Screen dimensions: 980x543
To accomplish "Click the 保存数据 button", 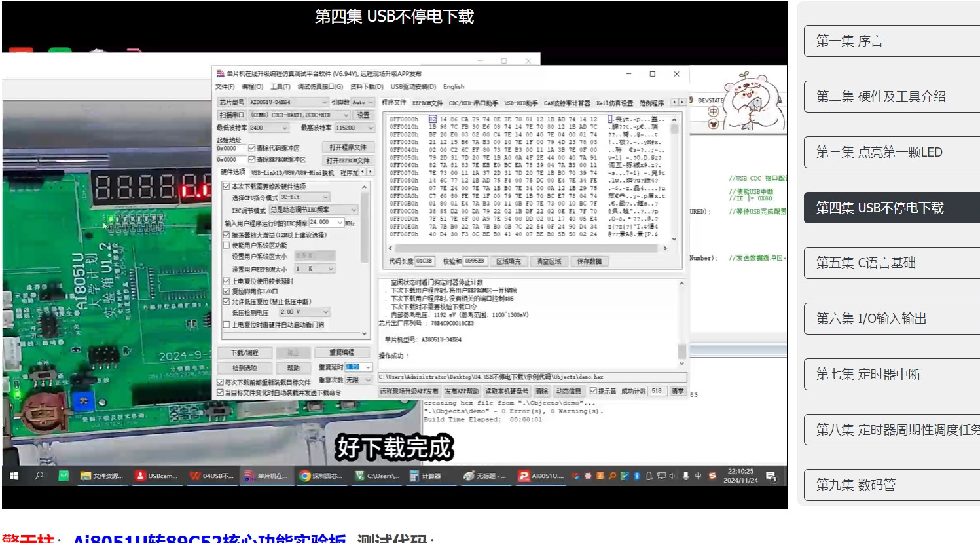I will 590,261.
